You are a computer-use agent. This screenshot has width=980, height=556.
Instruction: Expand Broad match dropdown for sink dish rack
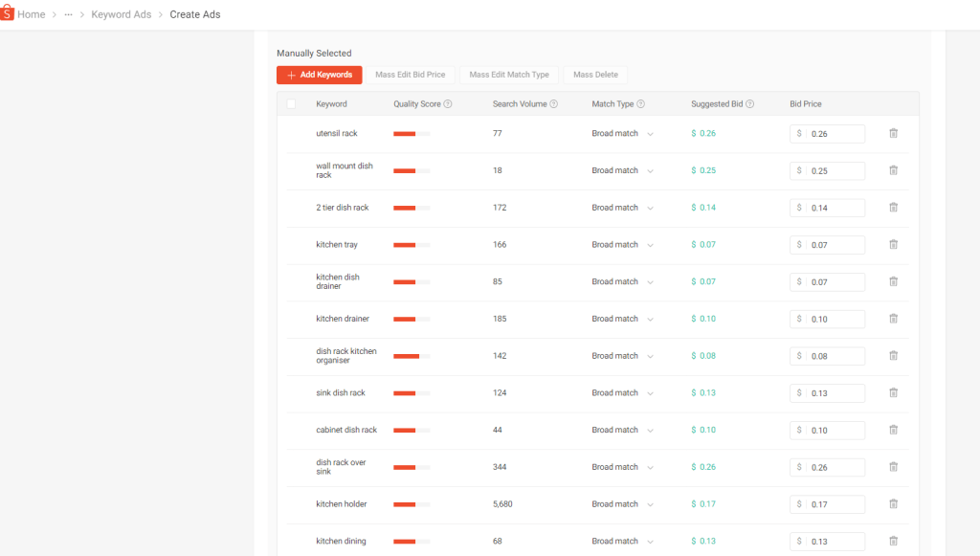(622, 393)
